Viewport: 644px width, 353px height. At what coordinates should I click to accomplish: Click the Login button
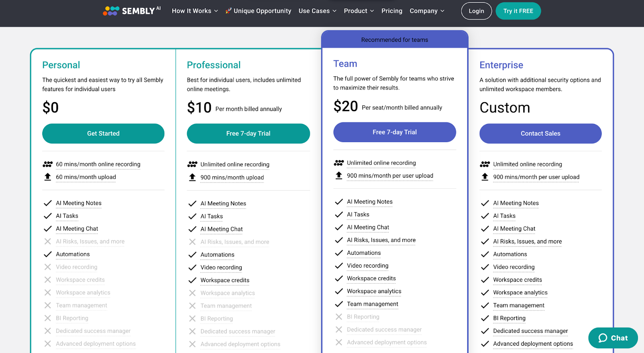coord(477,11)
